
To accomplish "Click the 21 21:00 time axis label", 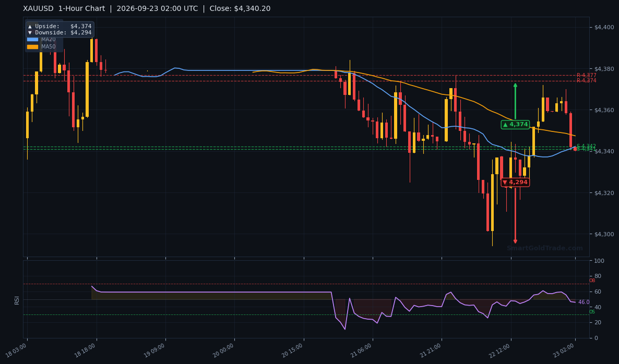I will click(431, 350).
